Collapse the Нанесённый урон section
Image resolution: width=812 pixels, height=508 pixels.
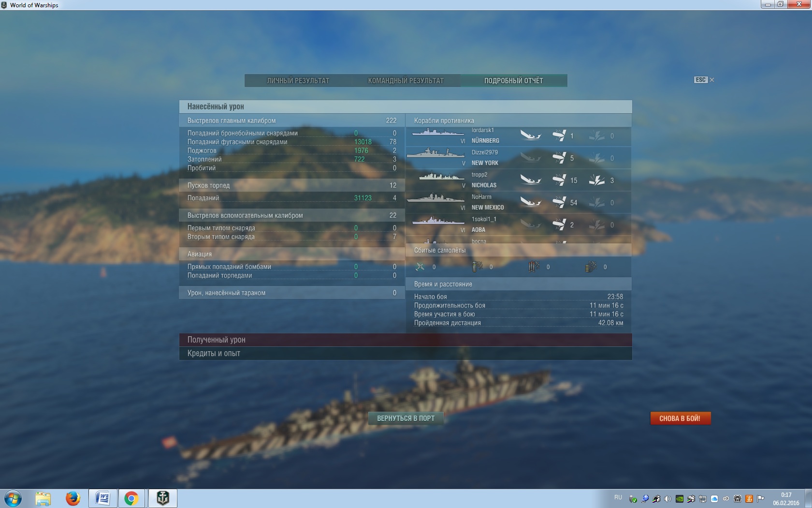(406, 106)
